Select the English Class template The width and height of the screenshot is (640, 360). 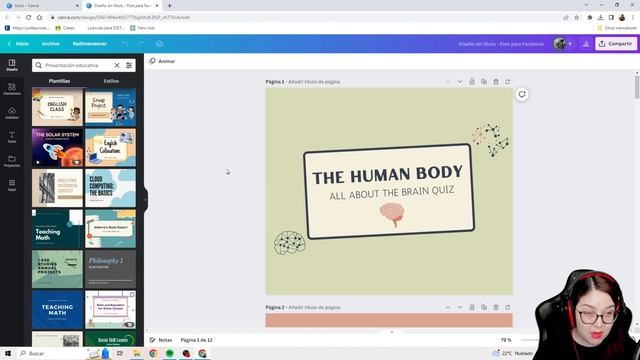(x=58, y=107)
